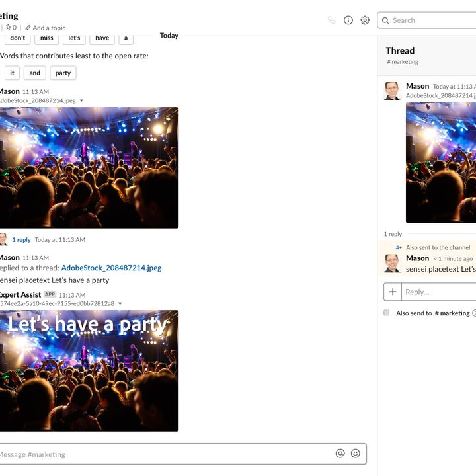Screen dimensions: 476x476
Task: Select the "a" word chip
Action: (x=126, y=38)
